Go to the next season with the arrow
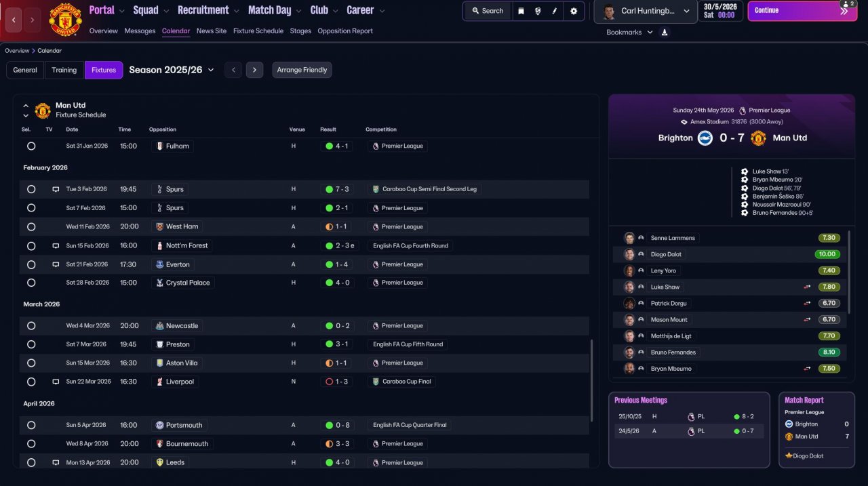This screenshot has height=486, width=868. pos(255,70)
